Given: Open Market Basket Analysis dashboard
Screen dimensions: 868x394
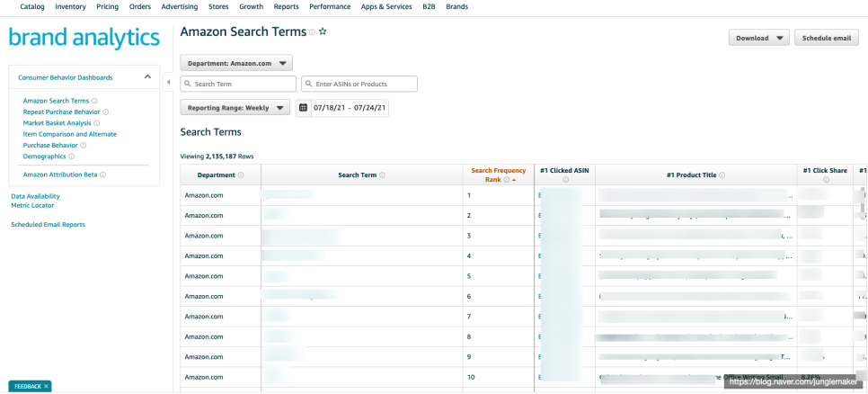Looking at the screenshot, I should (57, 123).
